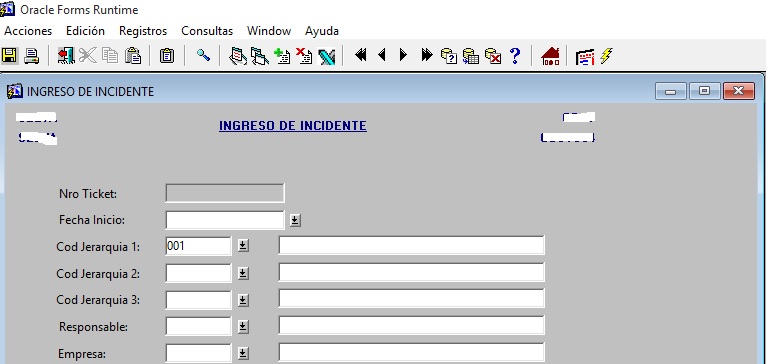
Task: Open the Window menu
Action: (269, 31)
